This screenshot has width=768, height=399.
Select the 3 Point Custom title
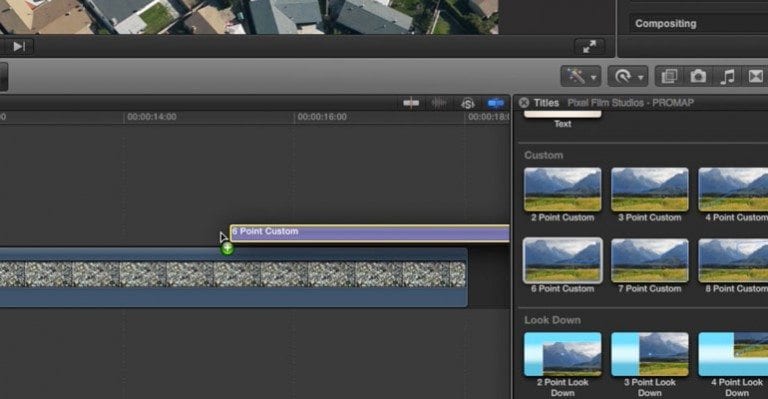pyautogui.click(x=649, y=189)
